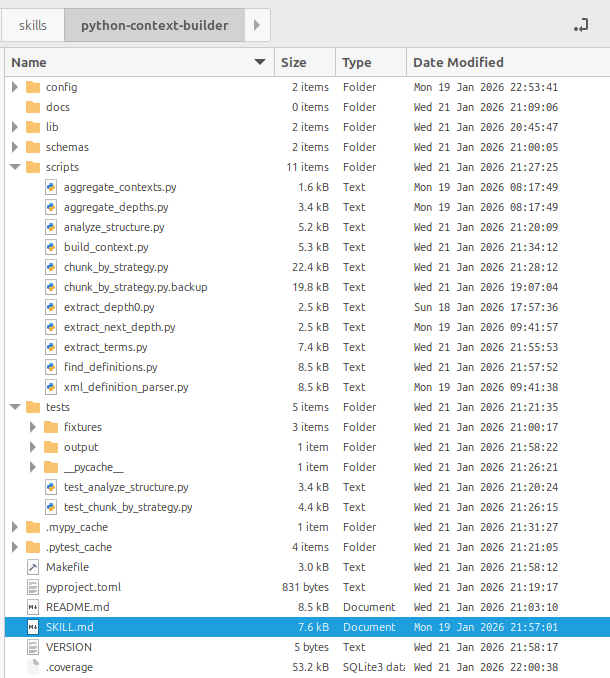Click the pyproject.toml text file icon
The image size is (610, 678).
[33, 587]
